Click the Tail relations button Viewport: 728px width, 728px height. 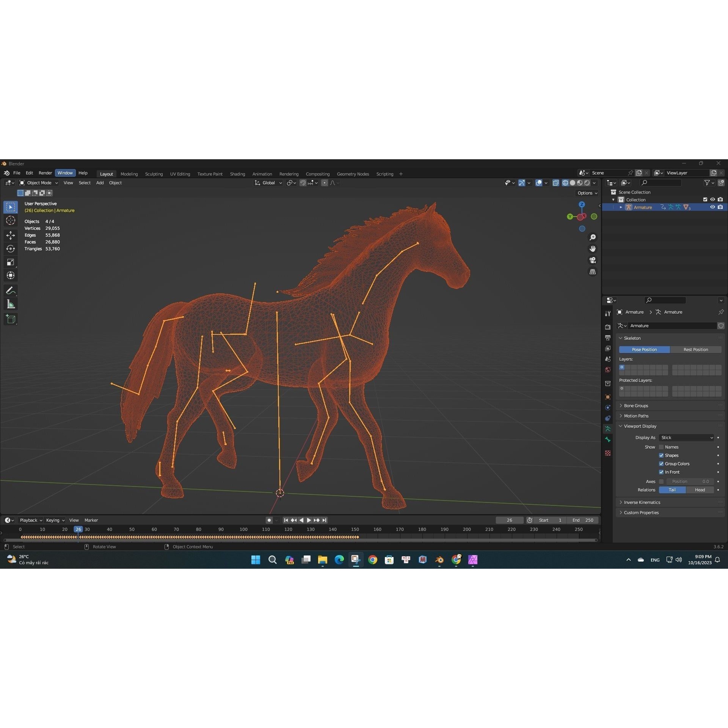point(672,490)
